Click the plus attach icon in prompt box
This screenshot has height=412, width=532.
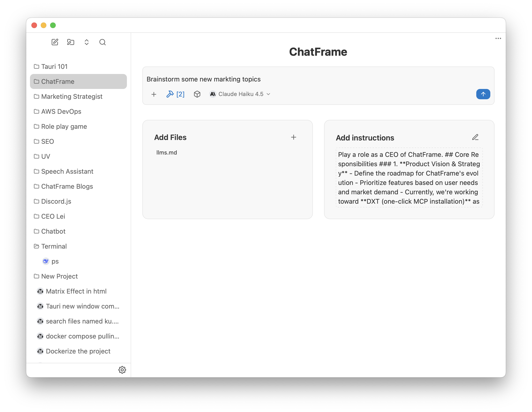(x=154, y=94)
